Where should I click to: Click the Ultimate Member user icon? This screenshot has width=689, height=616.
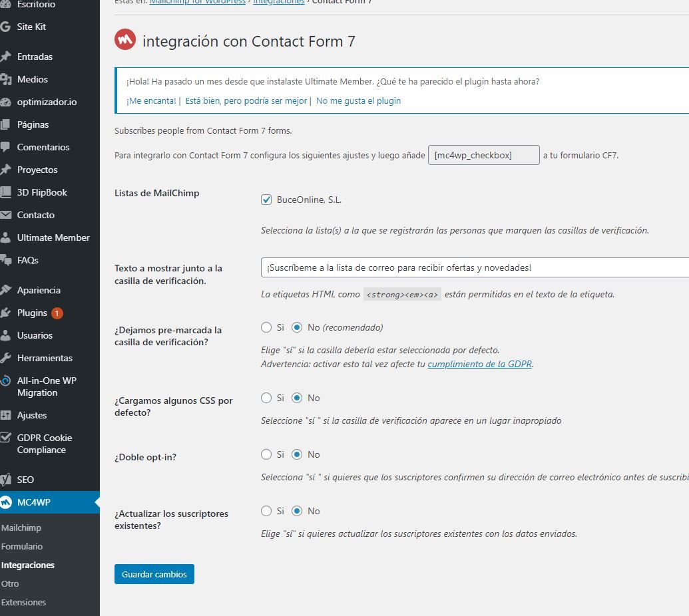click(x=6, y=238)
